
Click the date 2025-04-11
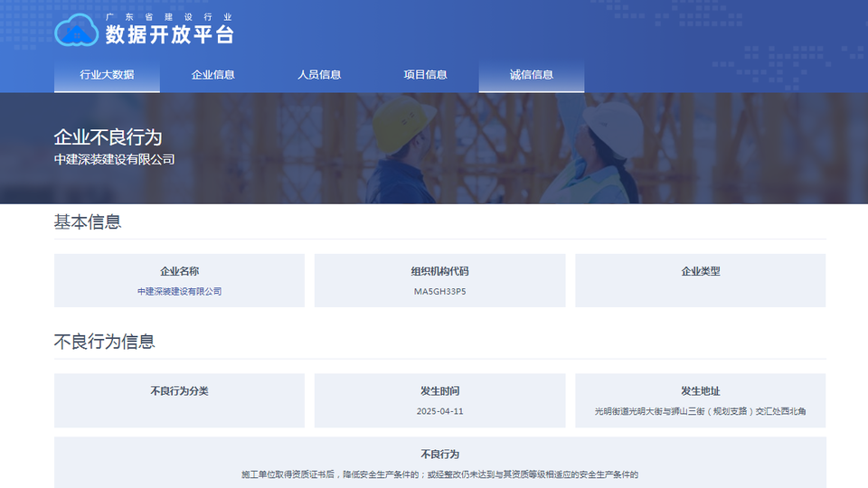pyautogui.click(x=439, y=411)
